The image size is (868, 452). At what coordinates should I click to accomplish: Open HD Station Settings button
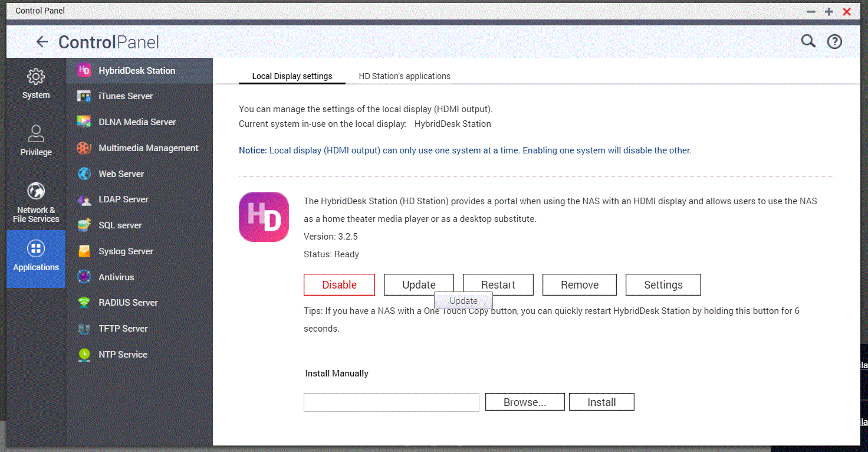click(663, 284)
